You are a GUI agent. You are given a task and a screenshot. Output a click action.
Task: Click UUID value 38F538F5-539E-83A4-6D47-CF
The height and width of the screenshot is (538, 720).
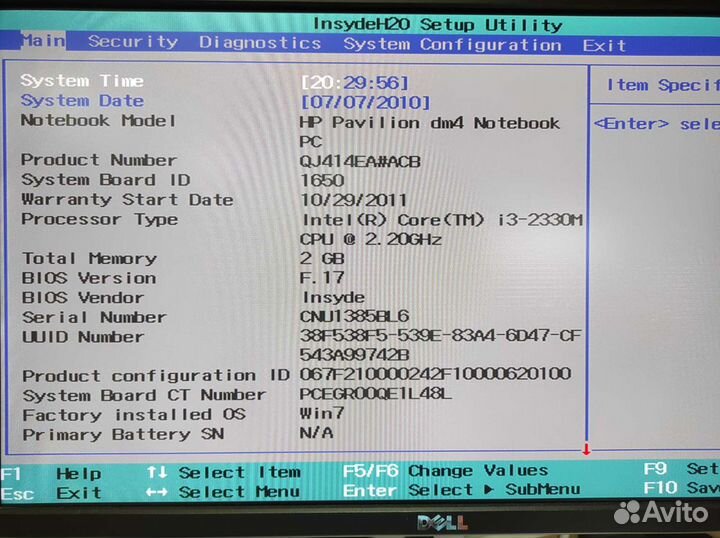(440, 336)
